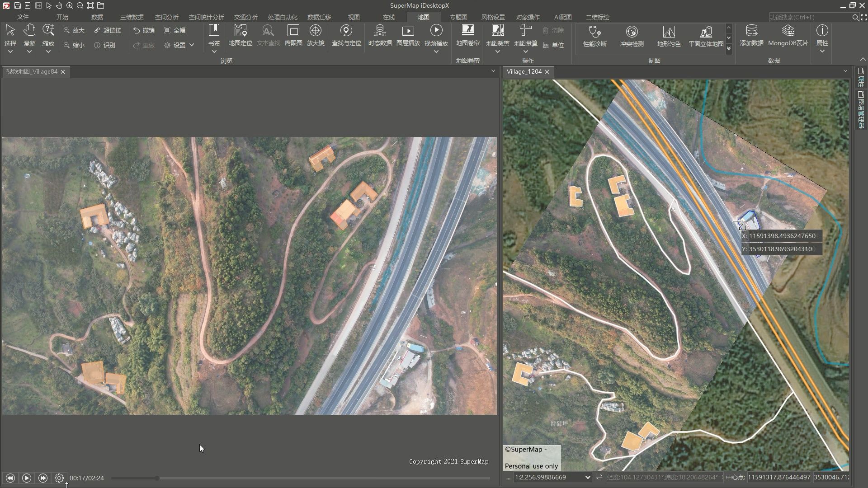The height and width of the screenshot is (488, 868).
Task: Open the 属性 side panel tab
Action: [861, 78]
